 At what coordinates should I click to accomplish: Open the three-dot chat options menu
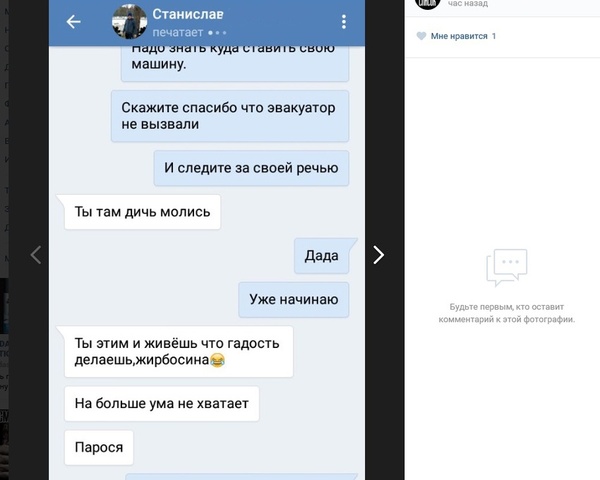tap(344, 22)
